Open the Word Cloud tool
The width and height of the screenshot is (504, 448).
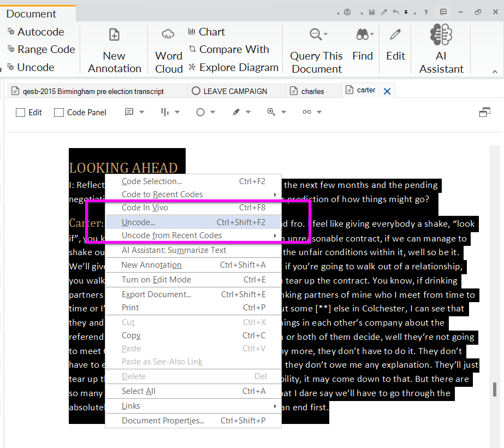168,50
